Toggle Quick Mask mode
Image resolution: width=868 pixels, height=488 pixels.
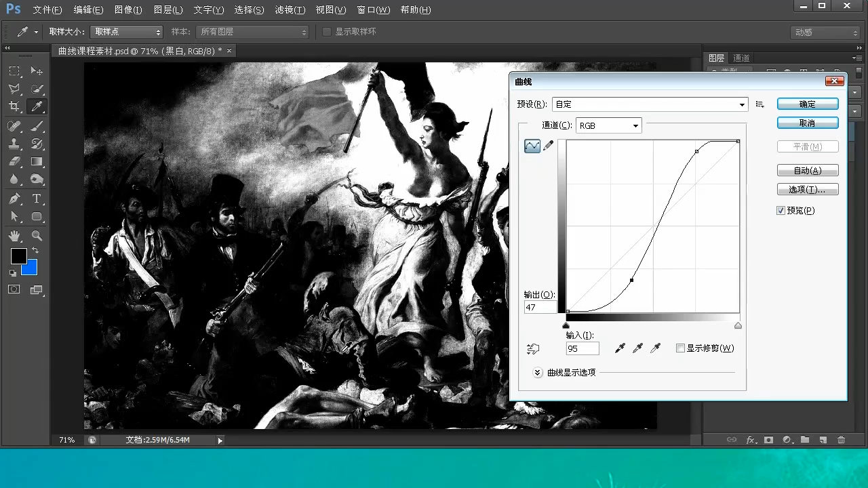[x=14, y=289]
